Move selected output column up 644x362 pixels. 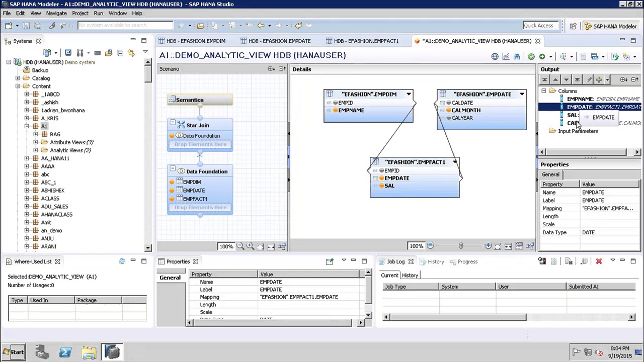[x=555, y=79]
